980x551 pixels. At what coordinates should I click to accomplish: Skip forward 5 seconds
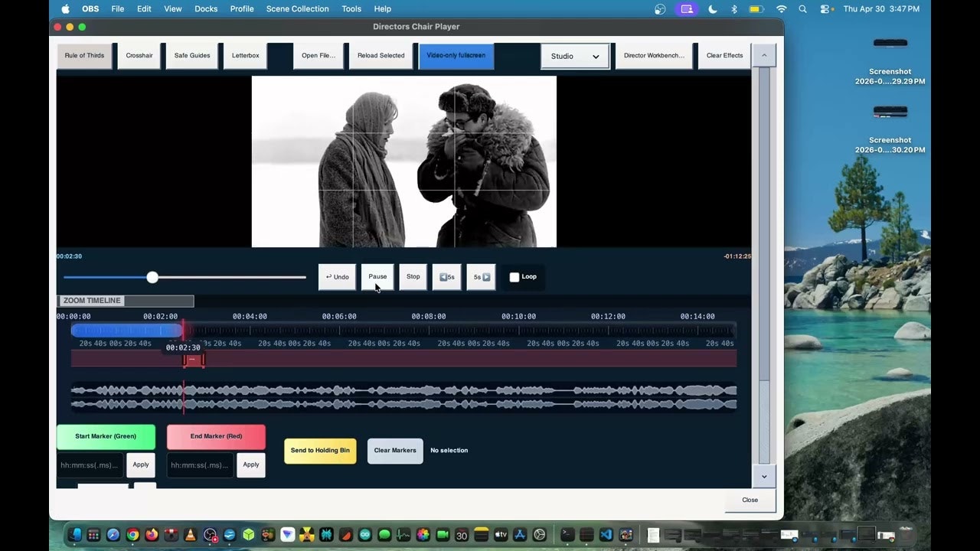pyautogui.click(x=482, y=277)
